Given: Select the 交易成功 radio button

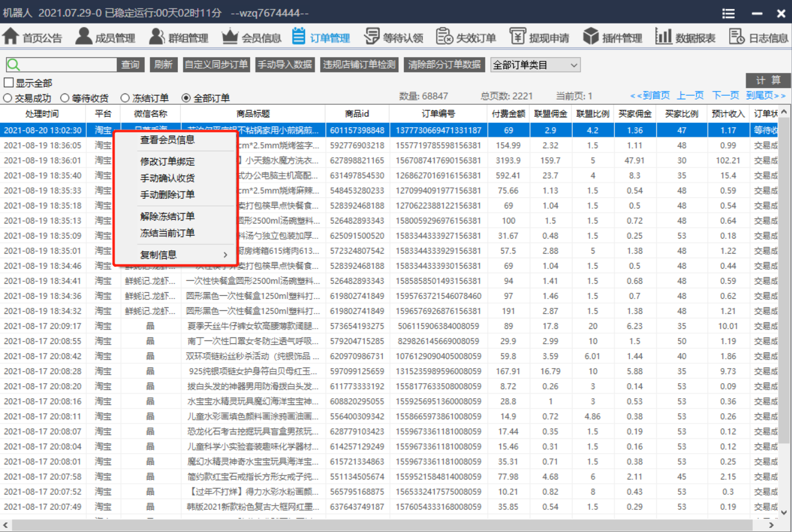Looking at the screenshot, I should coord(8,98).
